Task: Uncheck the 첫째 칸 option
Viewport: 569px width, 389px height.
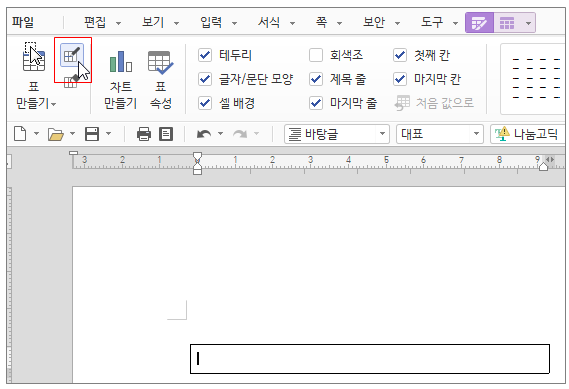Action: click(400, 55)
